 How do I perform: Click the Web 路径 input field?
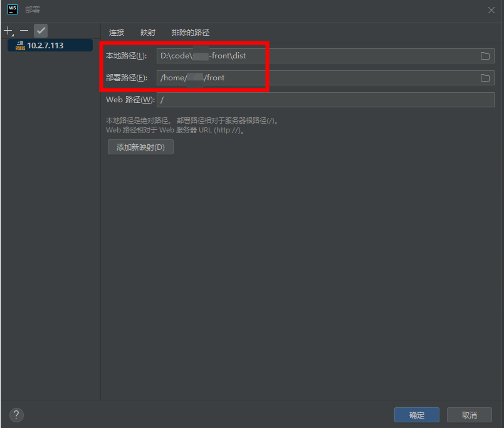click(x=325, y=100)
